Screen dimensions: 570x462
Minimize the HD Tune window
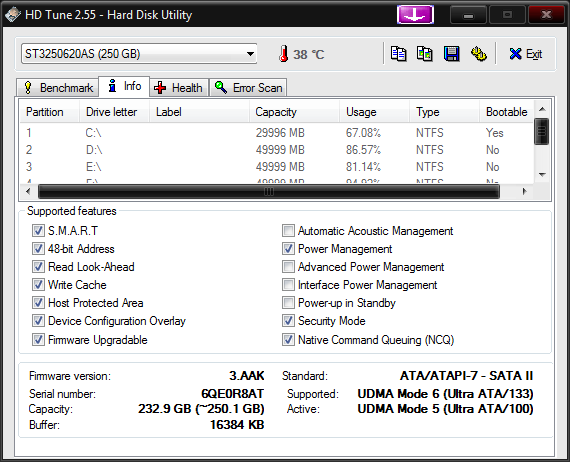tap(468, 15)
